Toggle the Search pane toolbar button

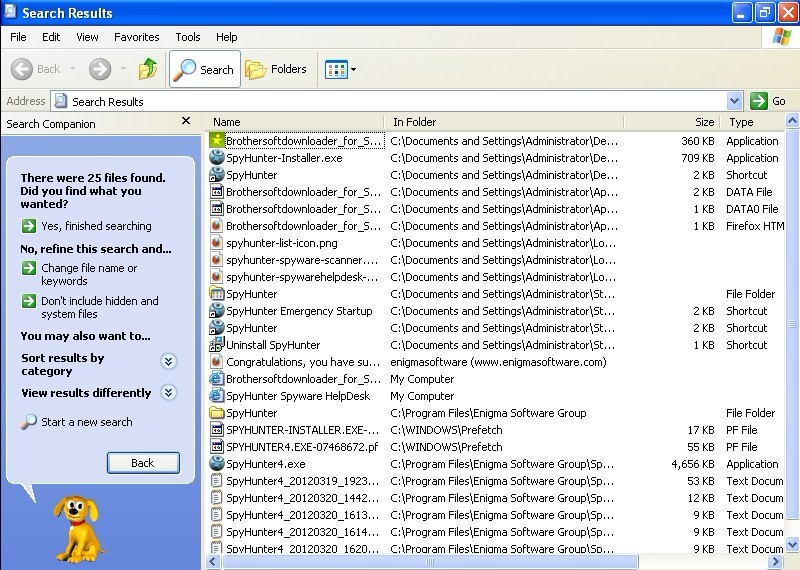click(x=205, y=69)
